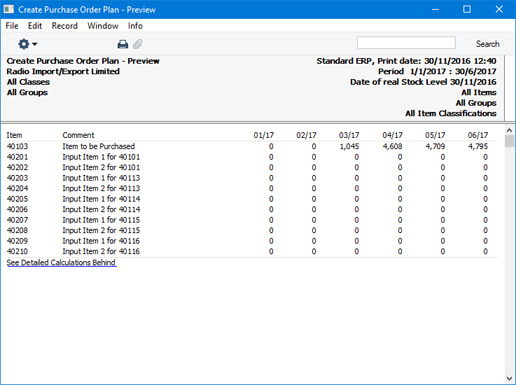Click 'Input Item 2 for 40116' comment

101,251
